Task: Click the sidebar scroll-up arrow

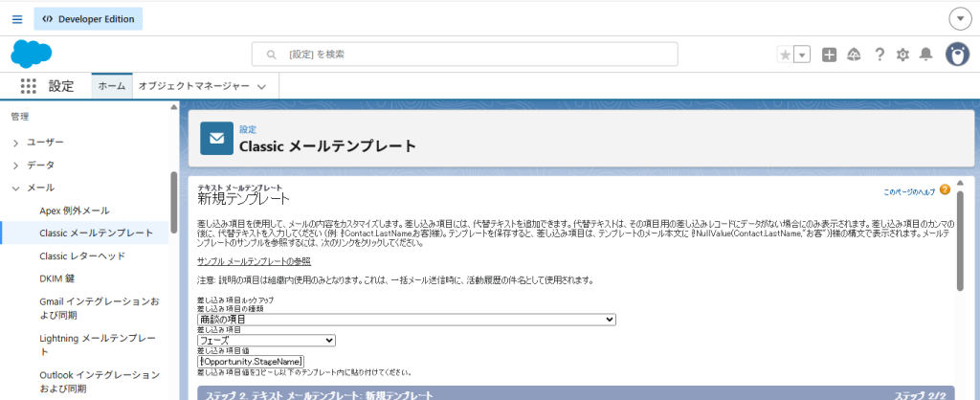Action: click(x=174, y=107)
